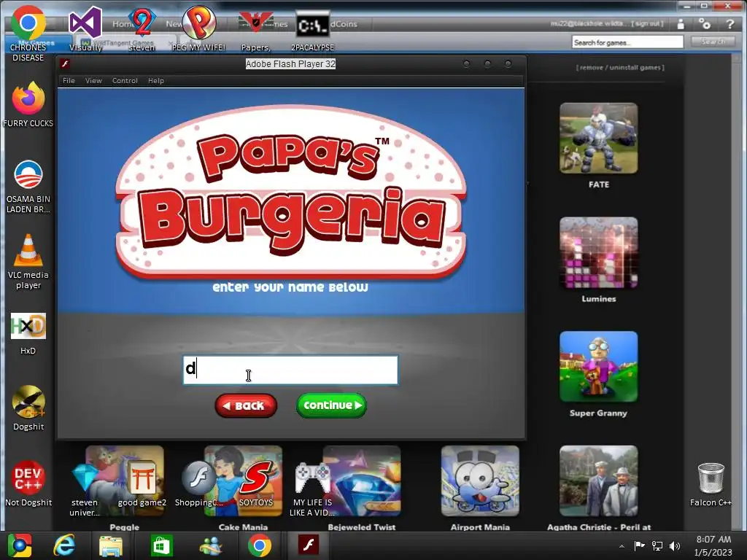Click the green Continue button

click(x=332, y=405)
